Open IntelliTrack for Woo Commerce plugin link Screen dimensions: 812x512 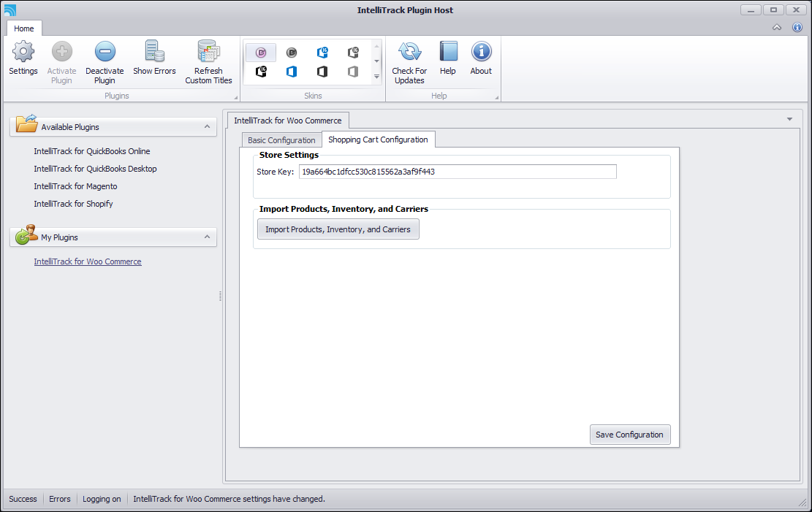(88, 261)
